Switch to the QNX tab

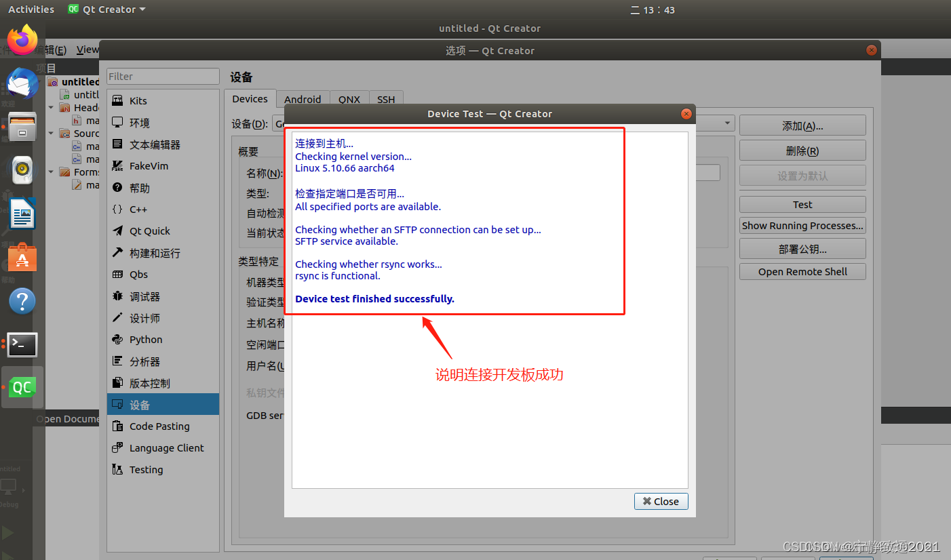[349, 99]
